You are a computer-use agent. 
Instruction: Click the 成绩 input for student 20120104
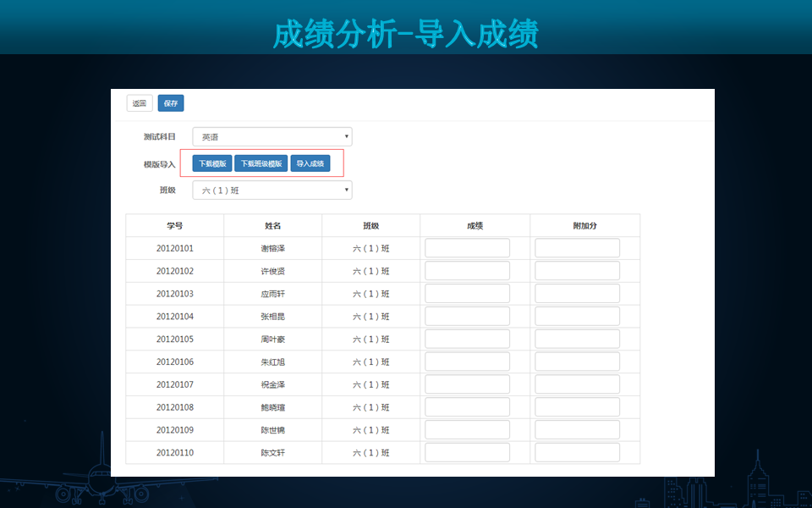(x=467, y=316)
